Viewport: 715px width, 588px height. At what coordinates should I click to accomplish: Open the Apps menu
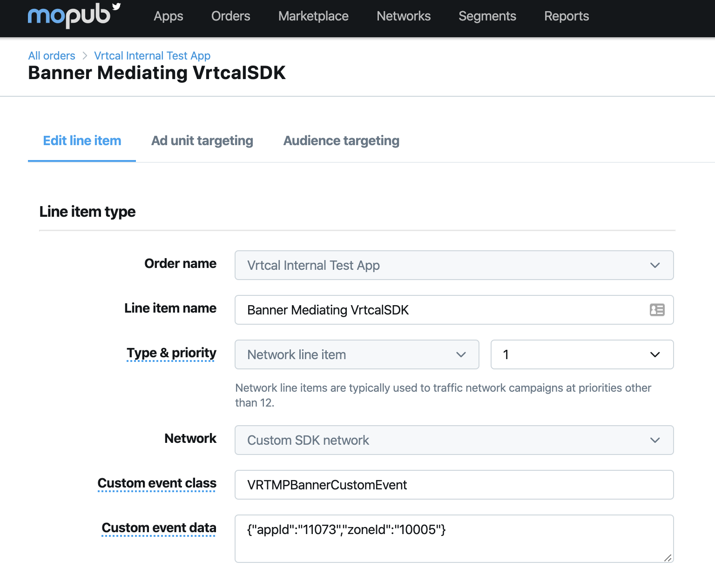point(169,16)
